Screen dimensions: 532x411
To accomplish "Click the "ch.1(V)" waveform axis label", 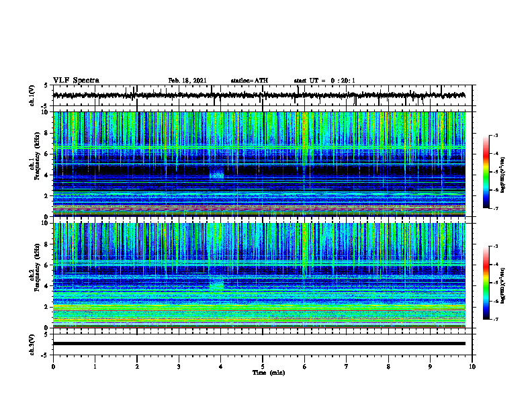I will click(x=32, y=95).
